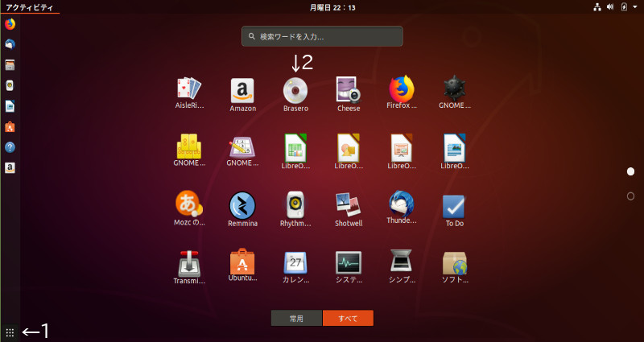Image resolution: width=644 pixels, height=342 pixels.
Task: Open LibreOffice Writer from the dock
Action: (10, 106)
